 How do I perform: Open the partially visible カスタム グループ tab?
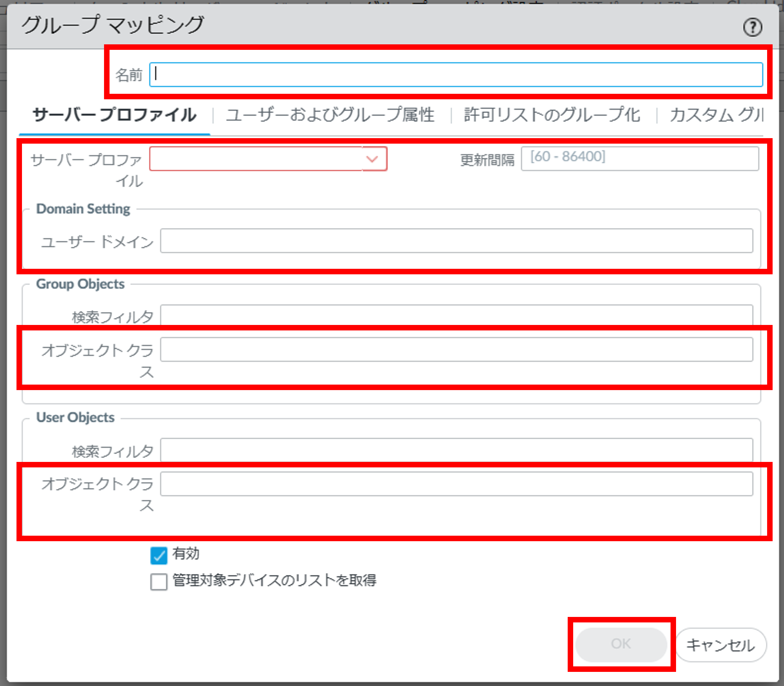tap(716, 115)
